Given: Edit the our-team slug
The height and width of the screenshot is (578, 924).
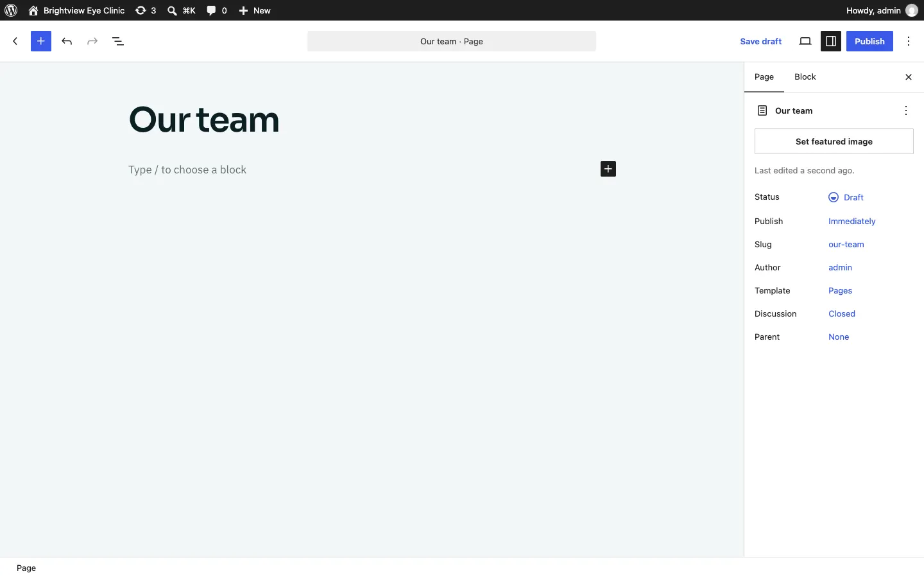Looking at the screenshot, I should pos(846,245).
